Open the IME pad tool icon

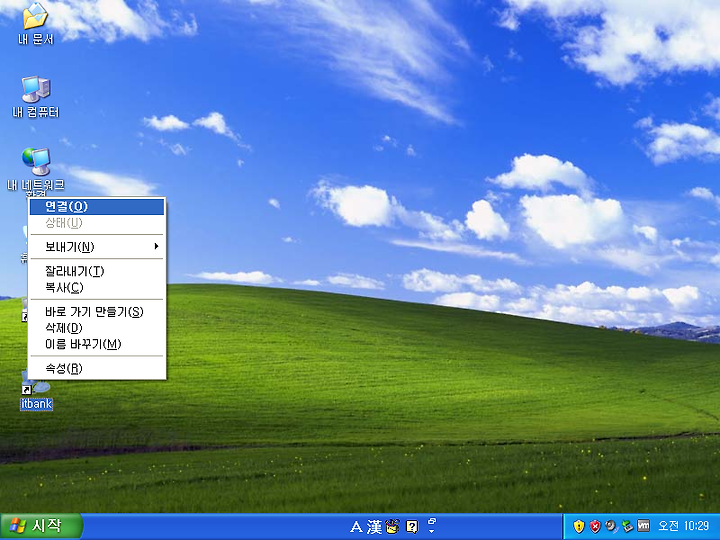point(393,527)
